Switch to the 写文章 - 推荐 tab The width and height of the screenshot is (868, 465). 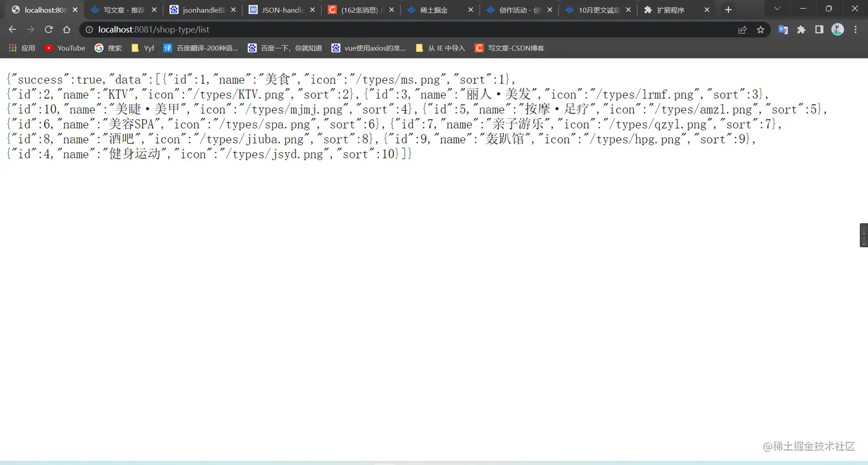[x=123, y=10]
